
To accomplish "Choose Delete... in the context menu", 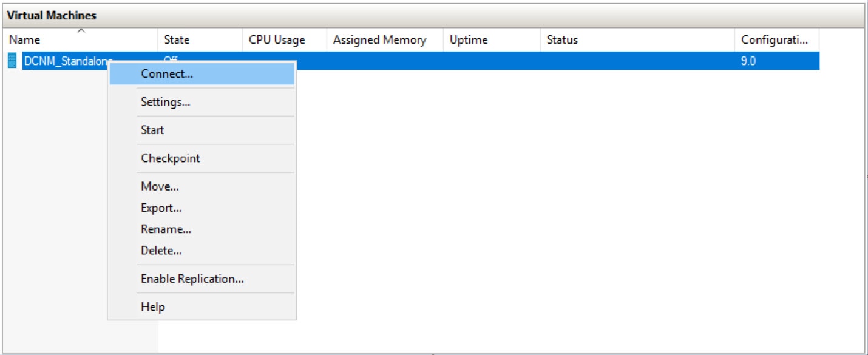I will [202, 250].
